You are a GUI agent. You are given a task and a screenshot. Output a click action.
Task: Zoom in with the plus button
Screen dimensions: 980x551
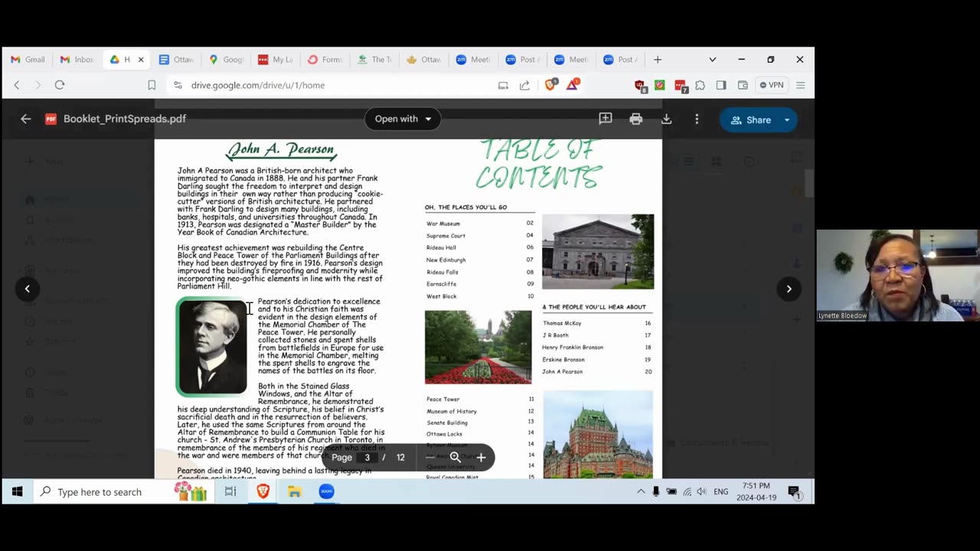(481, 458)
